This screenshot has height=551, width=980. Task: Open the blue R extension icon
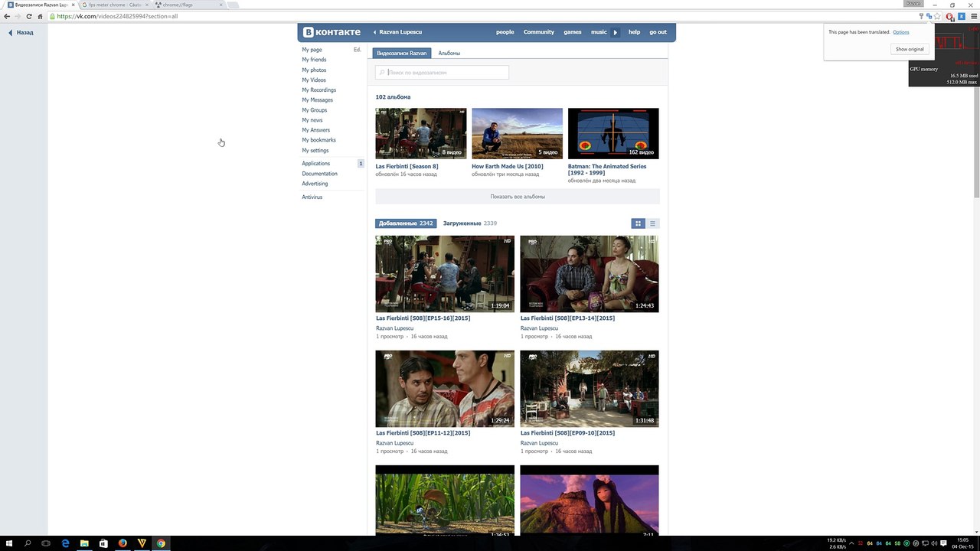pos(961,16)
